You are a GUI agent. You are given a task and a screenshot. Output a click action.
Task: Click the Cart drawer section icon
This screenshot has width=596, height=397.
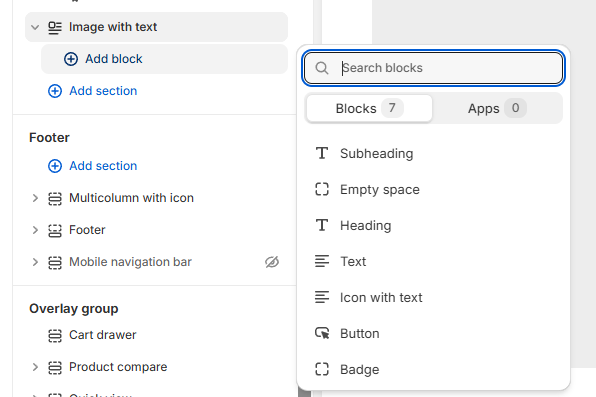[x=55, y=335]
